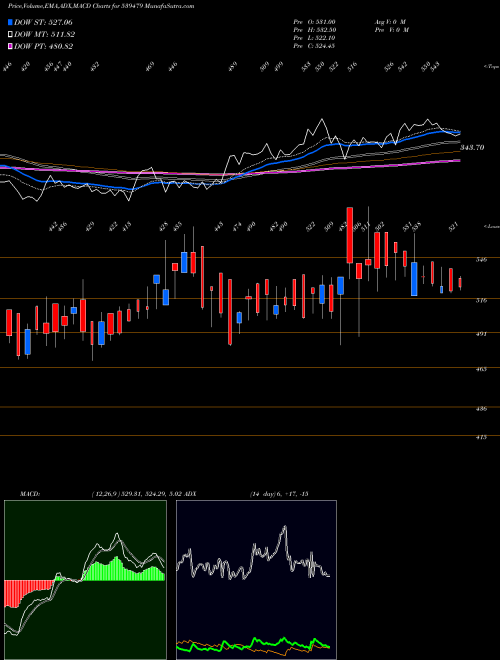
Task: Click the last candlestick on the right
Action: point(460,282)
